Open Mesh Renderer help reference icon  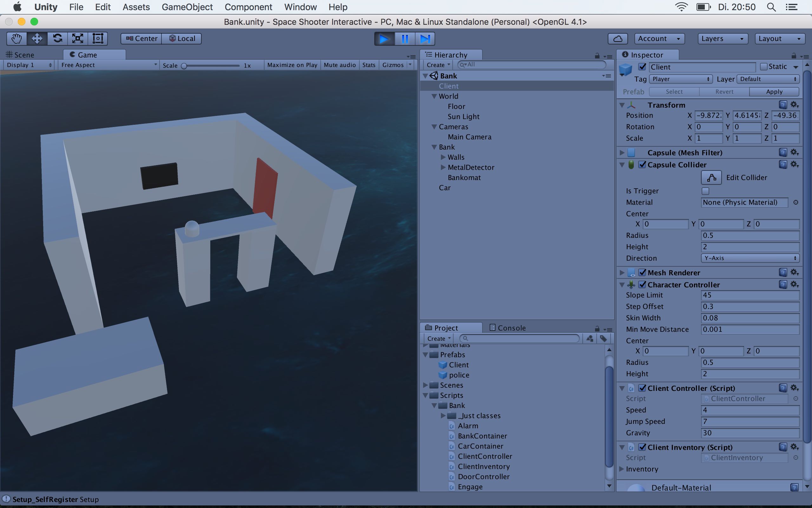pos(783,272)
